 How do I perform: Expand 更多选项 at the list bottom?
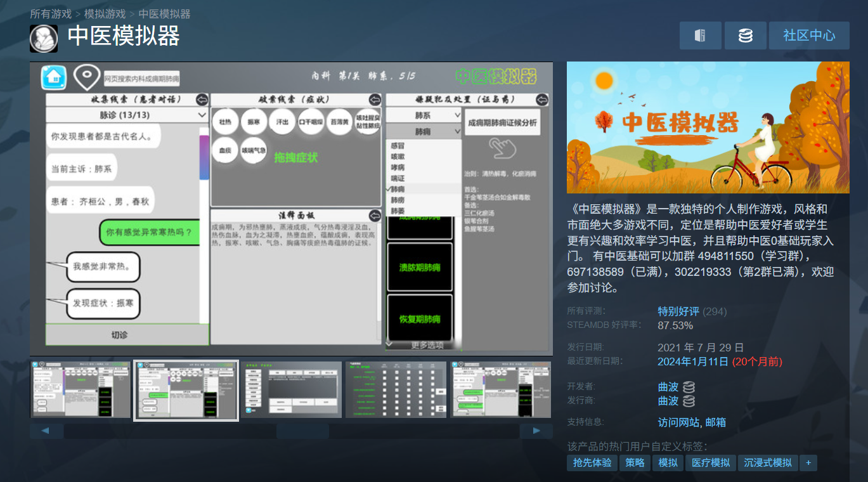(x=424, y=345)
